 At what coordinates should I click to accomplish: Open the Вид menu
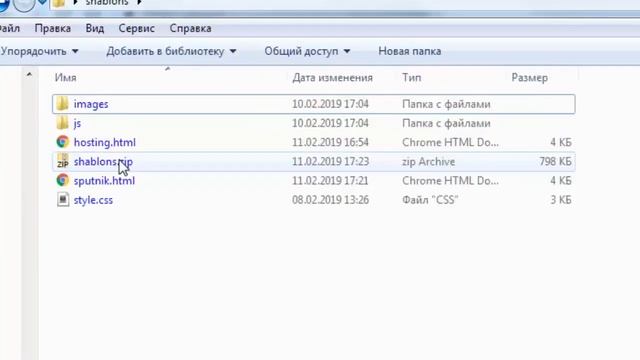95,28
